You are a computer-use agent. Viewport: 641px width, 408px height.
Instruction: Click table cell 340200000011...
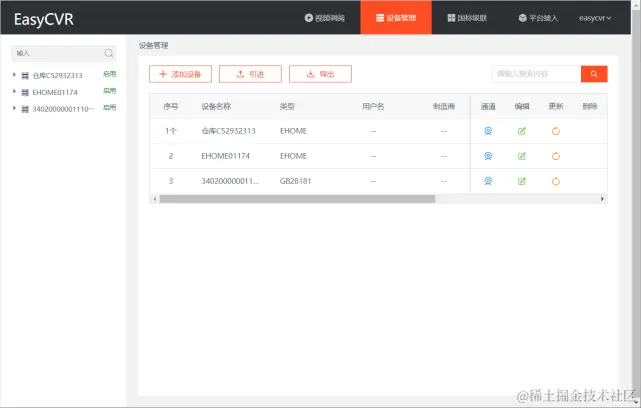coord(230,181)
